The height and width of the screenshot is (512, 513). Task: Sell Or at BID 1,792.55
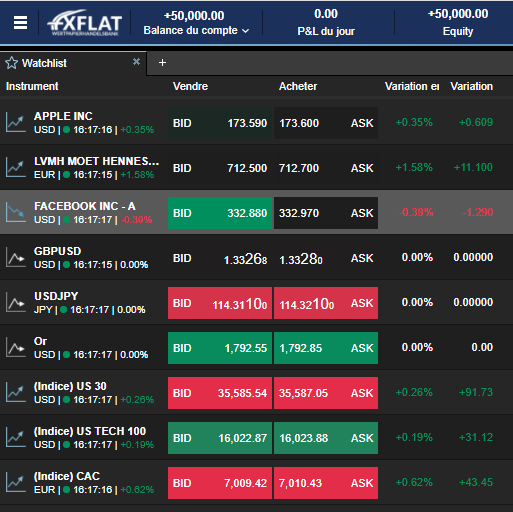tap(220, 348)
